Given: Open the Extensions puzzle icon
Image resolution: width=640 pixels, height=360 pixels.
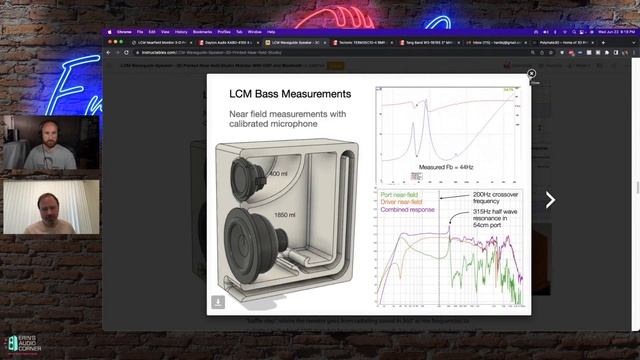Looking at the screenshot, I should pos(607,53).
